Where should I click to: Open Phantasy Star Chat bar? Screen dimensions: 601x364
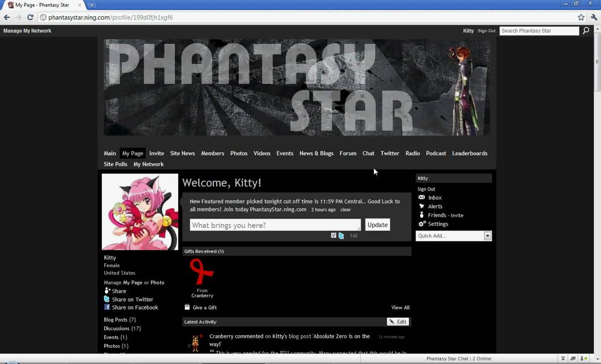(458, 358)
